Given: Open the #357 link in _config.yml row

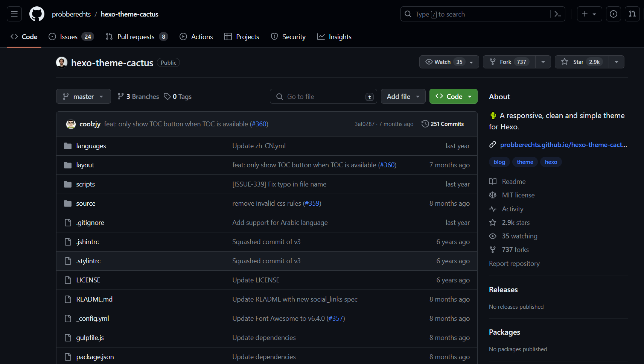Looking at the screenshot, I should click(x=336, y=318).
